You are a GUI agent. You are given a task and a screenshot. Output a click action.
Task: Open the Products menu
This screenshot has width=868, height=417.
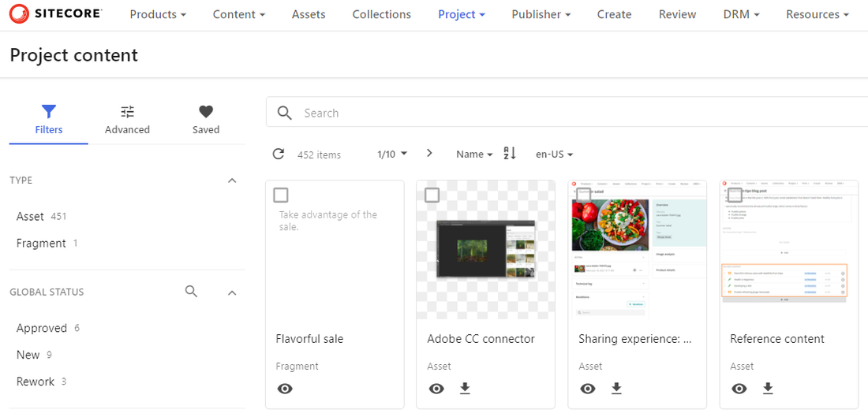coord(158,14)
